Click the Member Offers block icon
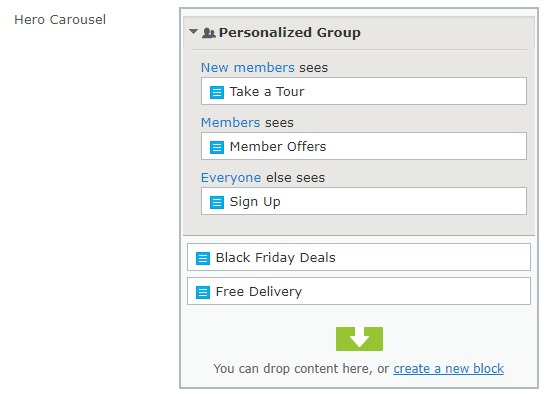The height and width of the screenshot is (394, 544). [x=217, y=147]
